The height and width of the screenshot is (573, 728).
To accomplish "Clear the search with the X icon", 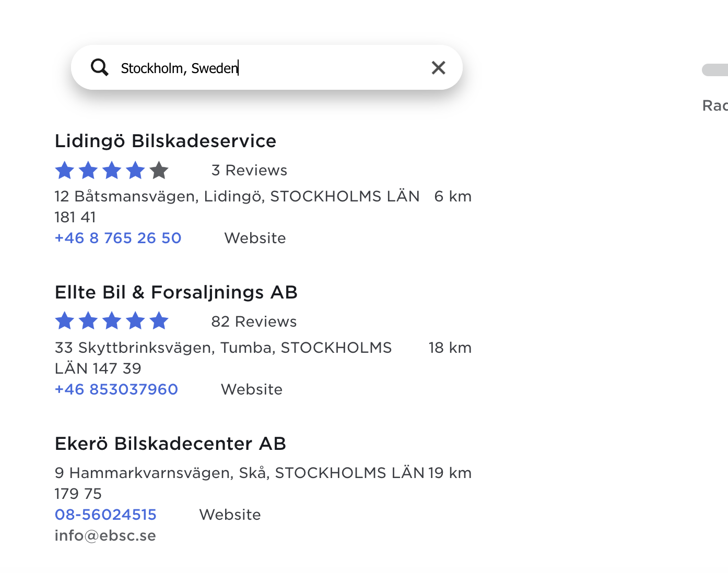I will (x=438, y=67).
